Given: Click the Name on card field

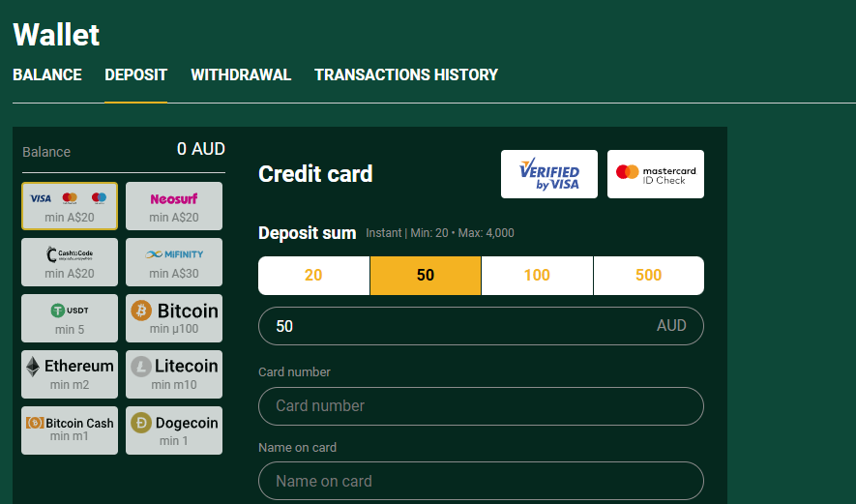Looking at the screenshot, I should [481, 481].
